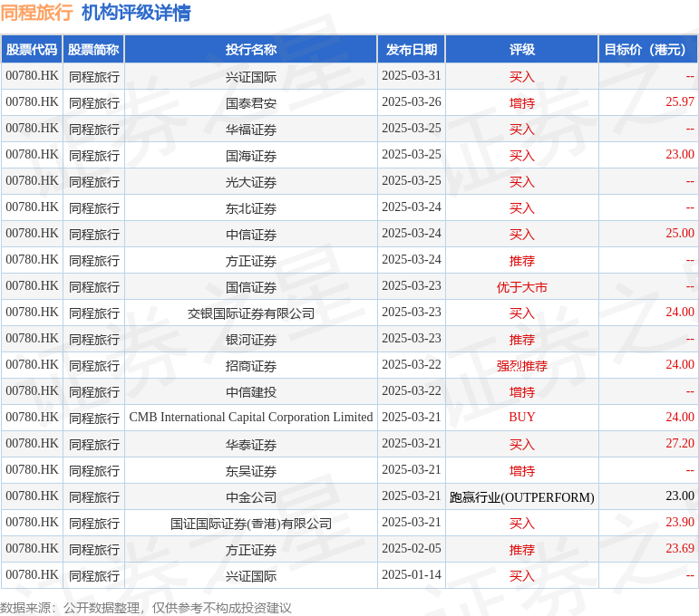Click 24.00 target price in 招商证券 row
699x616 pixels.
pyautogui.click(x=680, y=365)
